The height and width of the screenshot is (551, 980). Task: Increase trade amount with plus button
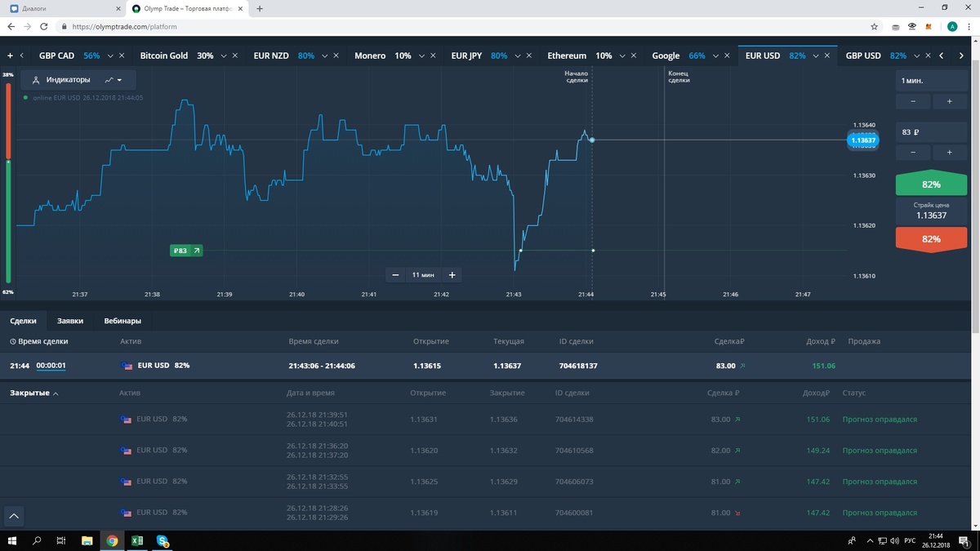(x=949, y=153)
